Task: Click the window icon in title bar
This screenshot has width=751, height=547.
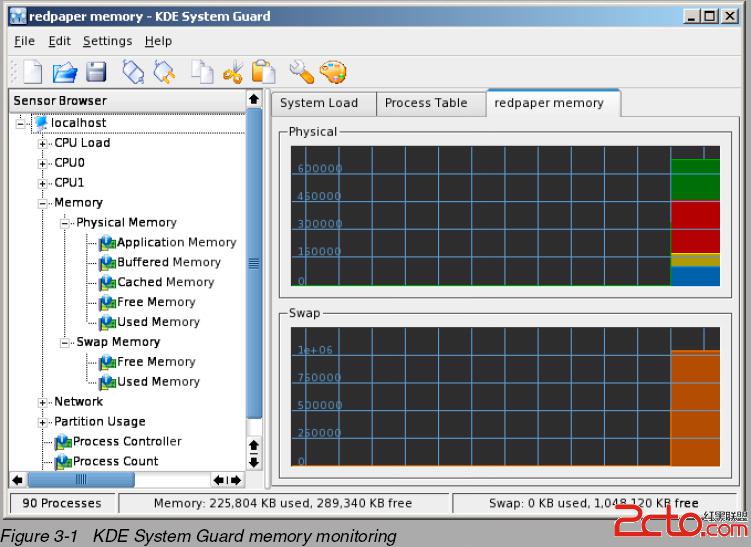Action: click(x=18, y=16)
